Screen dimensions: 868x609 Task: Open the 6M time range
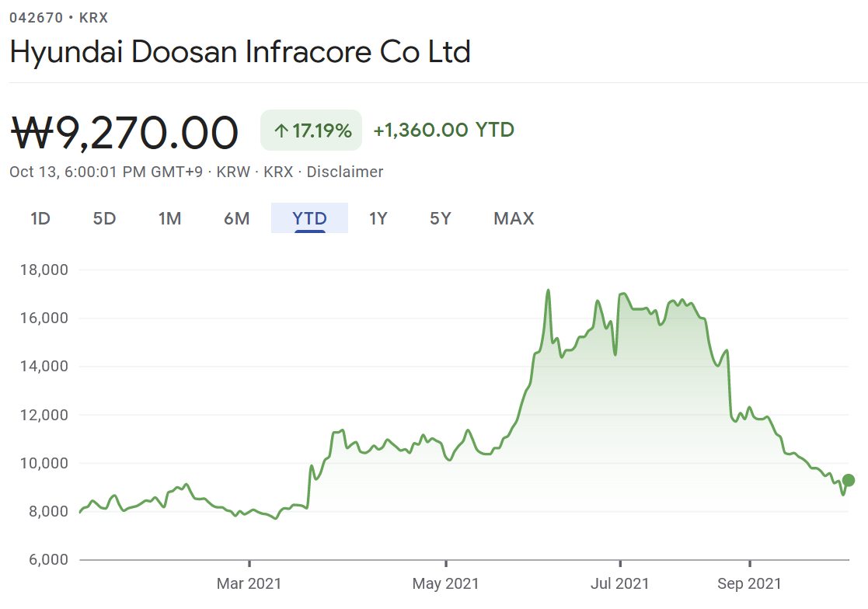coord(236,218)
